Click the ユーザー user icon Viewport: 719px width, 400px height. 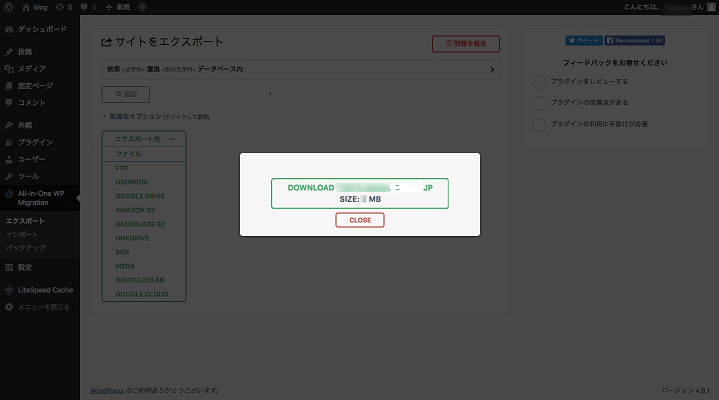coord(9,159)
